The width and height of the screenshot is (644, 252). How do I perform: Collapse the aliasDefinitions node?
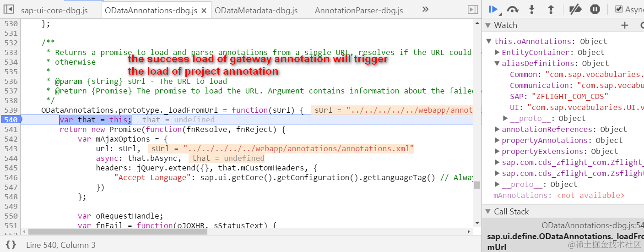tap(497, 63)
